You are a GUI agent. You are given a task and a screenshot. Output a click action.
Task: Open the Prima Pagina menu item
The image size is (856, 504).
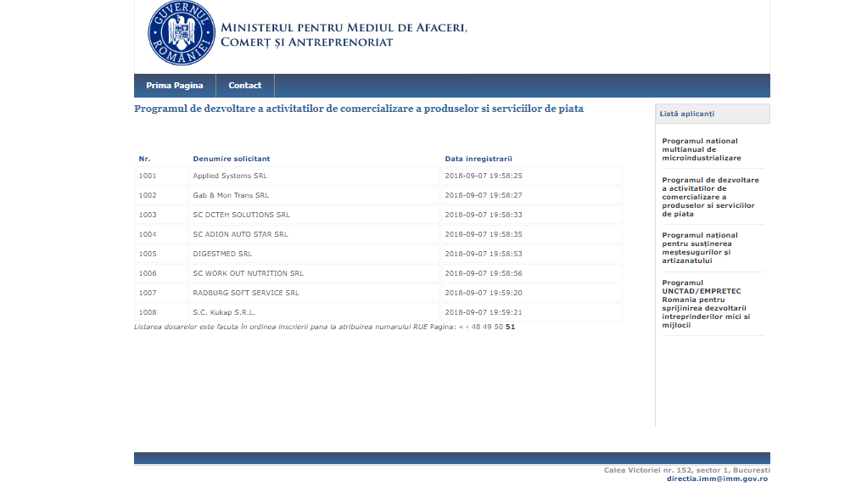coord(175,86)
